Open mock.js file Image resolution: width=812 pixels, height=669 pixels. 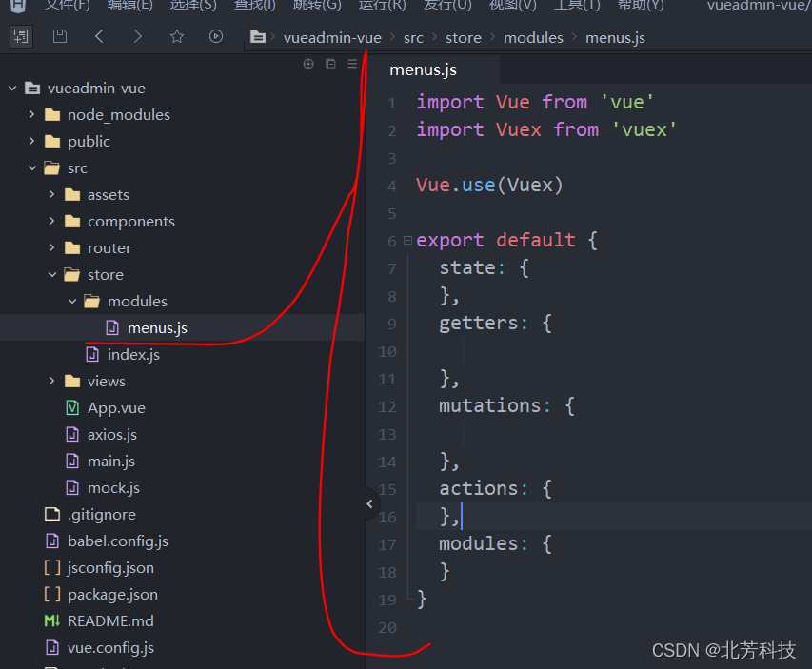[113, 488]
